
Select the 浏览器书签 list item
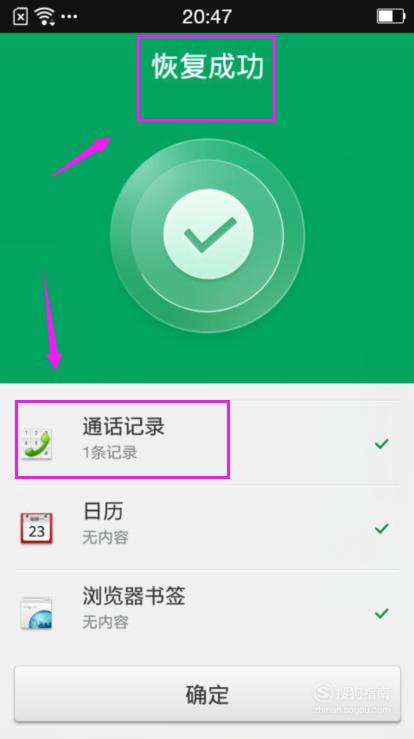click(207, 613)
